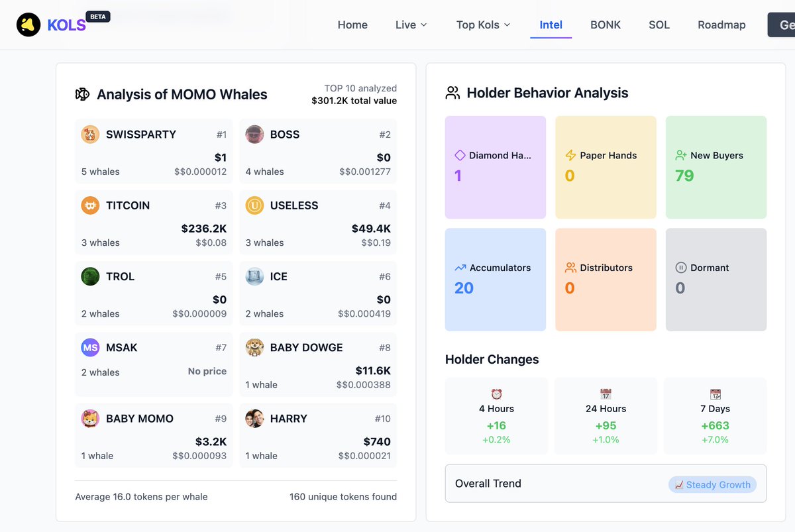The height and width of the screenshot is (532, 795).
Task: Click the BOSS token avatar
Action: coord(254,134)
